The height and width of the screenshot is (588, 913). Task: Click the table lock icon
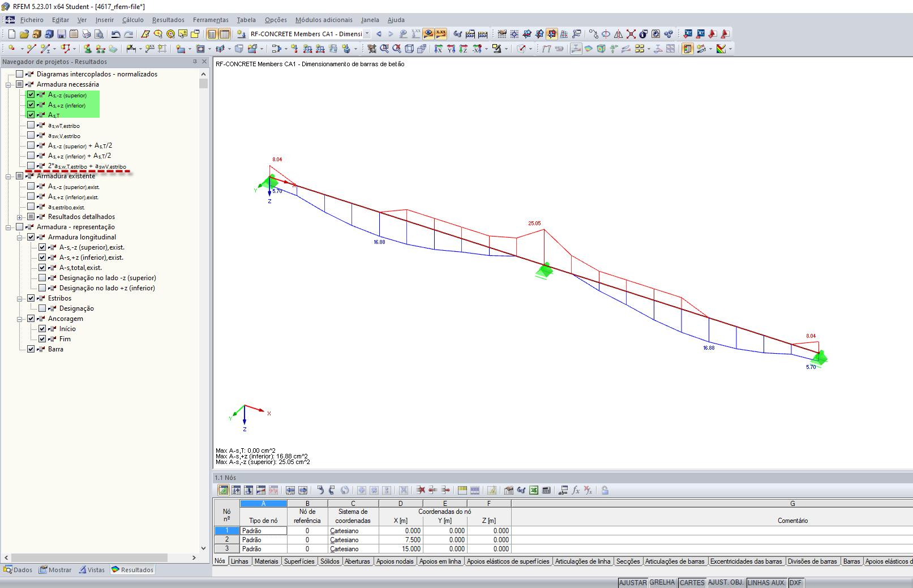coord(605,490)
